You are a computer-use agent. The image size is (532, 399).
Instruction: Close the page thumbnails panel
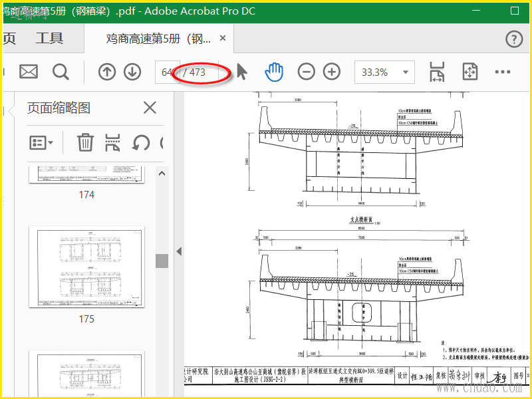150,108
